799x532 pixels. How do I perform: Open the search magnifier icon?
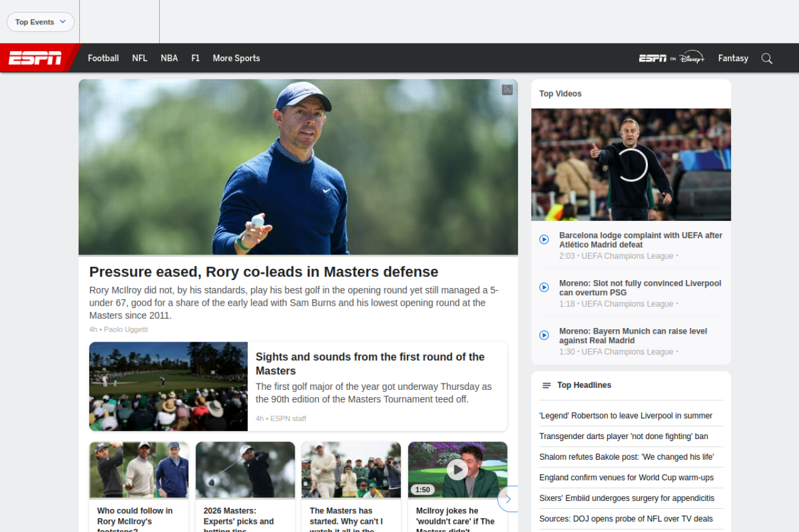[767, 59]
